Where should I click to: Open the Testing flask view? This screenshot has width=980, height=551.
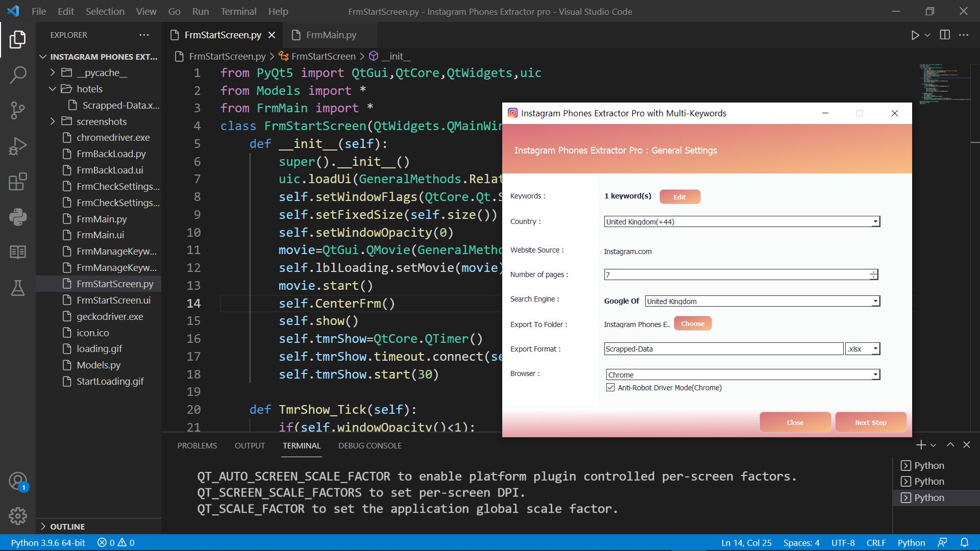point(18,288)
